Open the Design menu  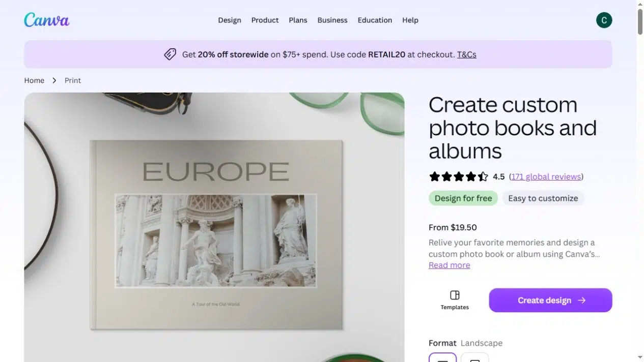[x=230, y=20]
